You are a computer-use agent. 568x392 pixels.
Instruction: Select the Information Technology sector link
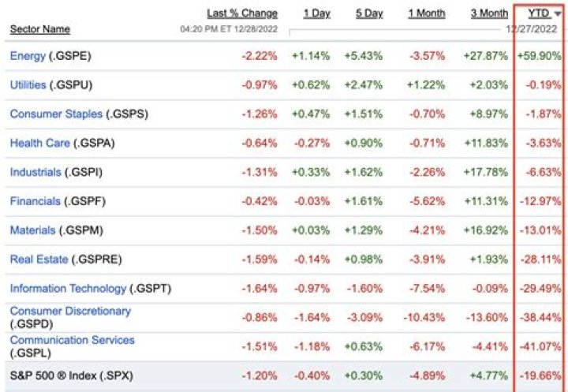[68, 289]
